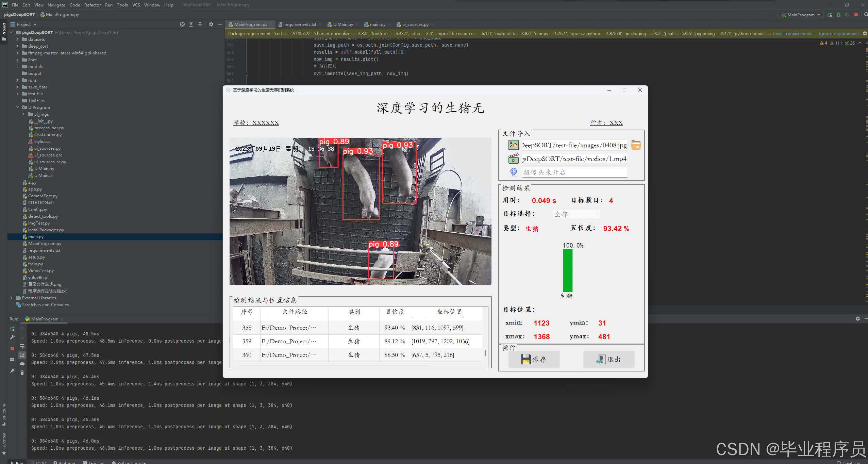The height and width of the screenshot is (464, 868).
Task: Collapse the pigsDeepSORT root node
Action: 12,32
